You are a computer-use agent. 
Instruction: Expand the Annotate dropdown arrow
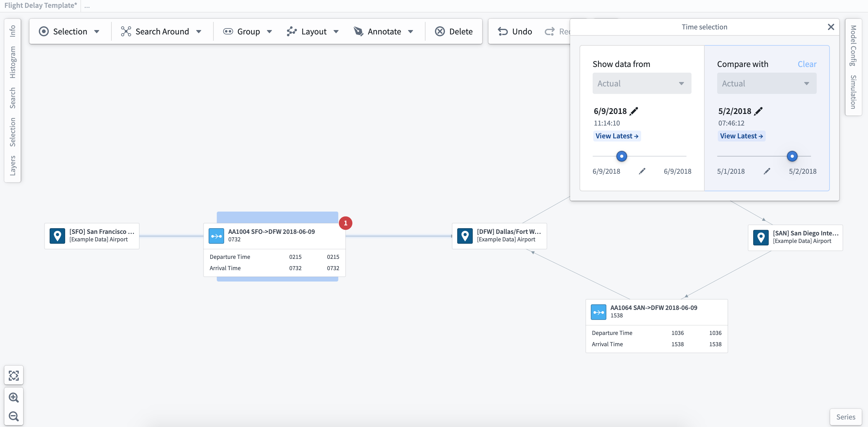(x=411, y=32)
